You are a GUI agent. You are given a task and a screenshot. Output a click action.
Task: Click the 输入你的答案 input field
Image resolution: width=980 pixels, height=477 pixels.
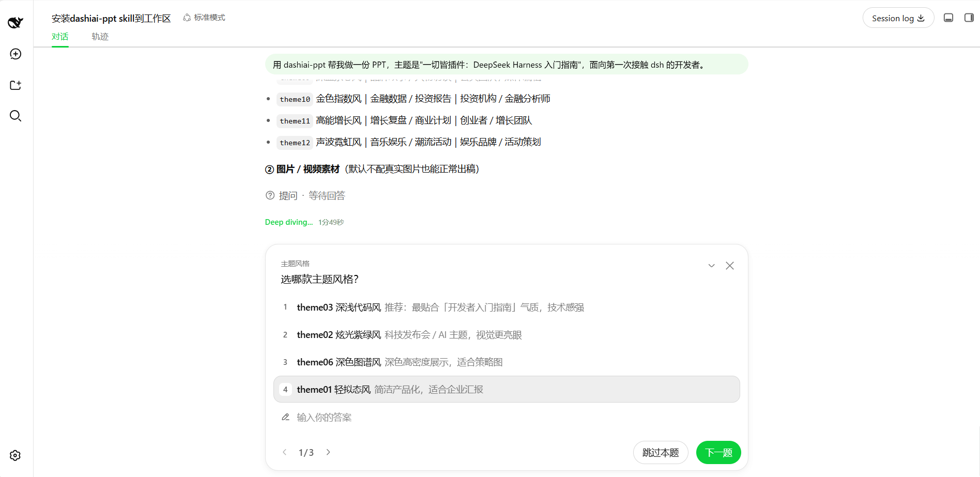point(507,417)
